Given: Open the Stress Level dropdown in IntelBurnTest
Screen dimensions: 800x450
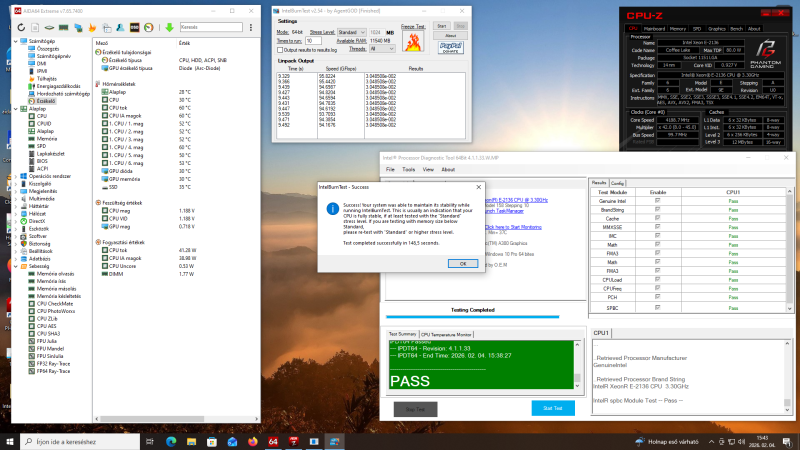Looking at the screenshot, I should coord(352,32).
